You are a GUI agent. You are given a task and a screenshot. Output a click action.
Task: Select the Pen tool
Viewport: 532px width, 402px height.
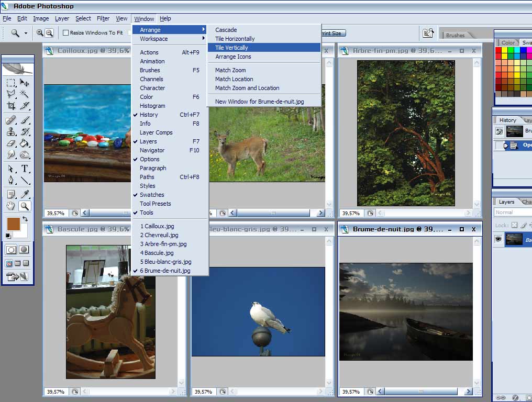pyautogui.click(x=11, y=180)
